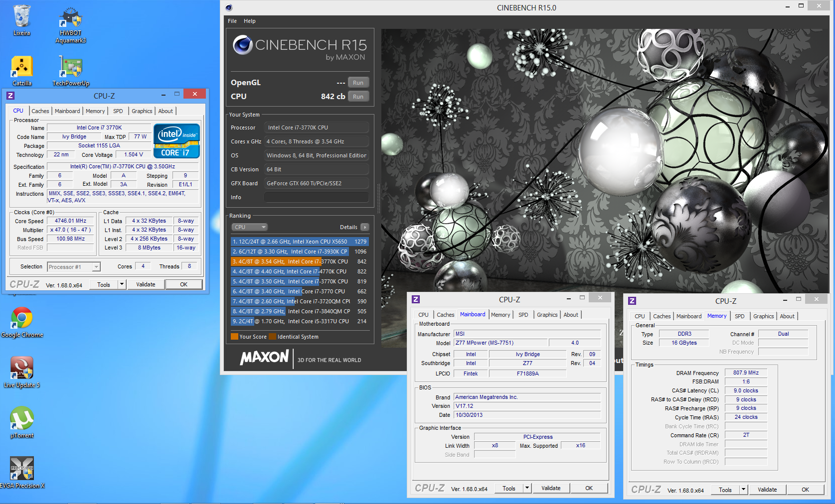Open the CPU ranking type dropdown

(249, 227)
